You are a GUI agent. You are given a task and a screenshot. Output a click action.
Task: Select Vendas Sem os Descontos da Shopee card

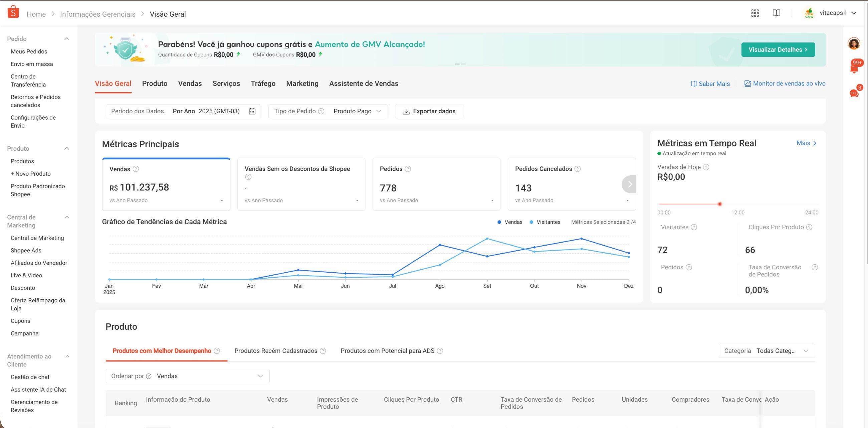pos(301,184)
